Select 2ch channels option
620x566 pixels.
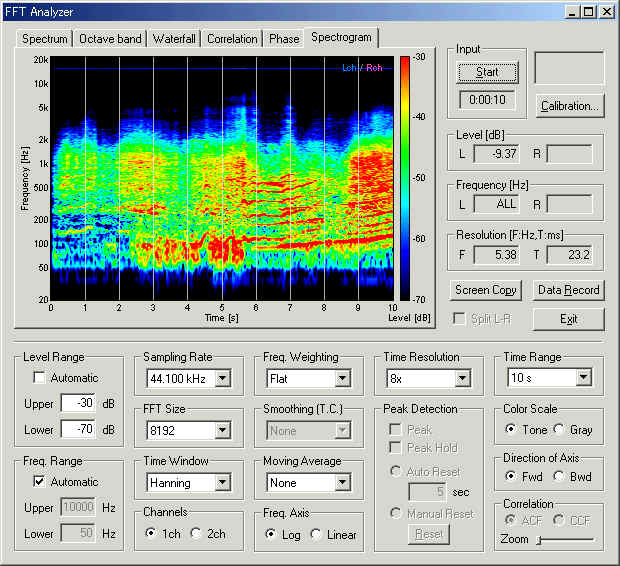tap(196, 534)
